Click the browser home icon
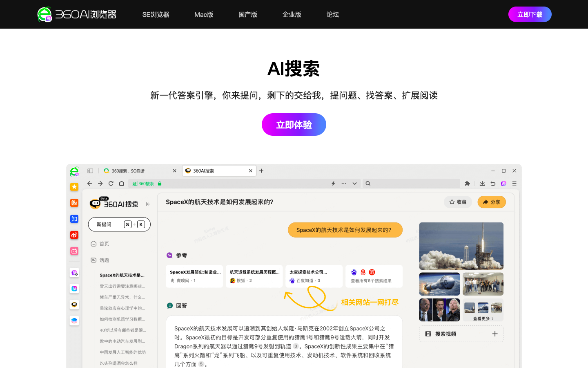588x368 pixels. tap(122, 184)
